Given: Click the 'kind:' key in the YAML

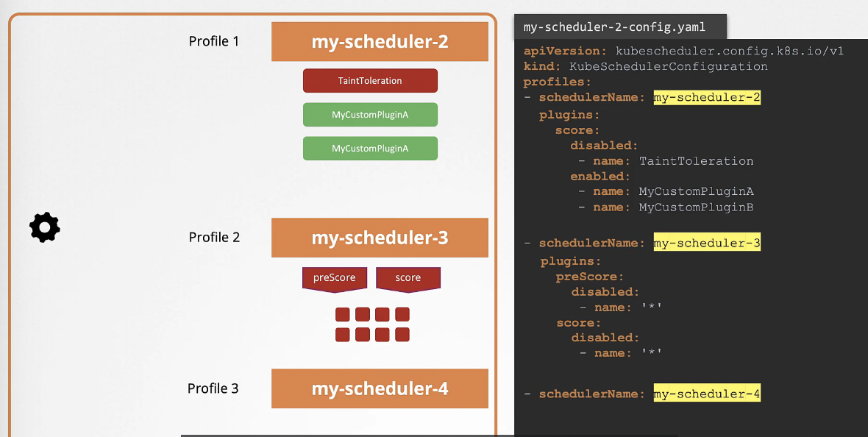Looking at the screenshot, I should point(543,66).
